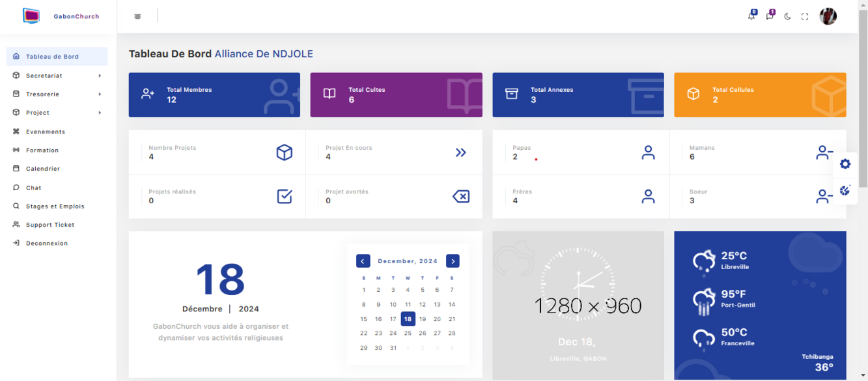Click the Nombre Projets cube icon
The width and height of the screenshot is (868, 381).
(x=285, y=152)
